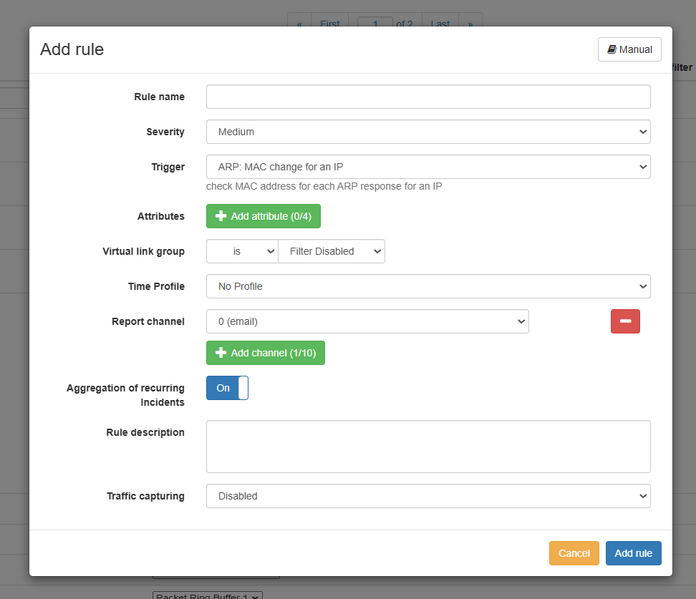This screenshot has height=599, width=696.
Task: Click the next page arrow in pagination
Action: [470, 21]
